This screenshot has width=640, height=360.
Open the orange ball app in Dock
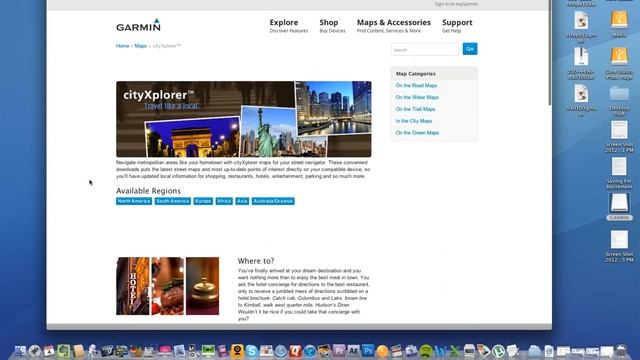(382, 351)
